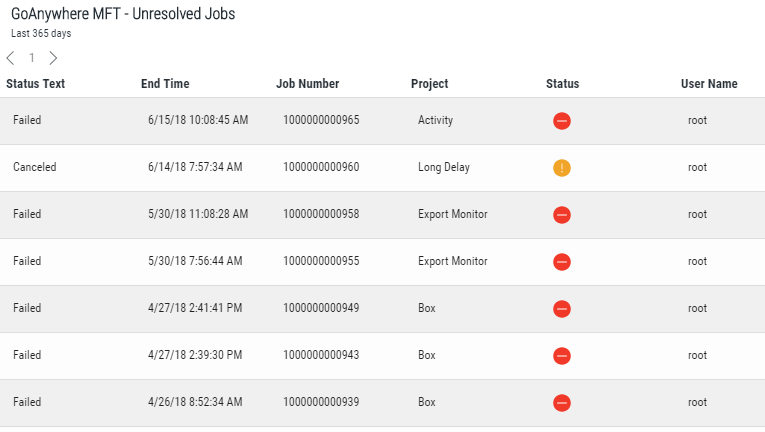Go to the previous page arrow
The image size is (765, 432).
[10, 58]
